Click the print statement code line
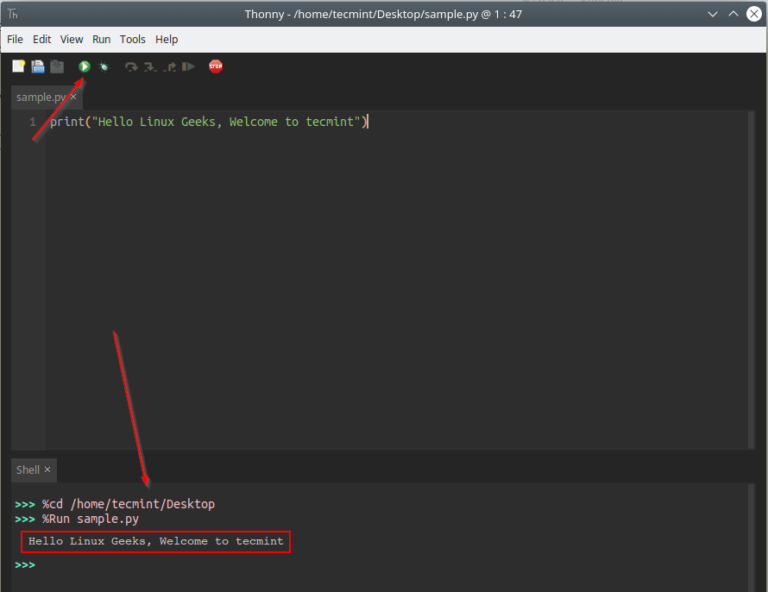This screenshot has height=592, width=768. point(209,121)
